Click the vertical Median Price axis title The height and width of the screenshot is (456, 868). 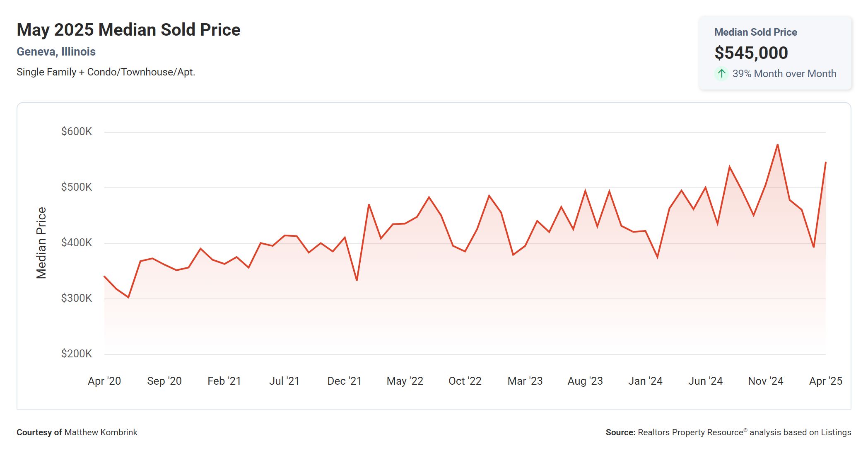pos(41,243)
